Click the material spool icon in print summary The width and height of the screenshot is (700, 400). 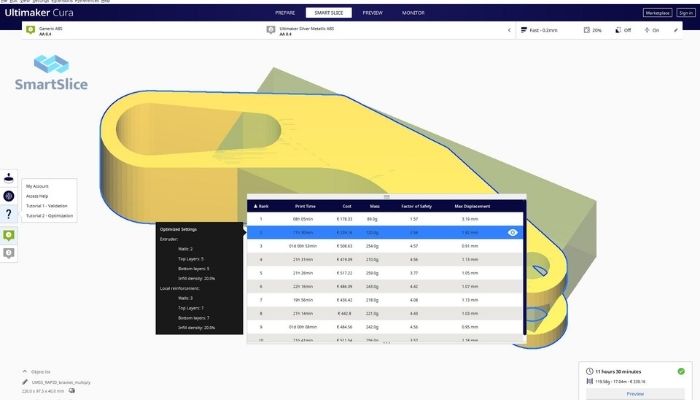[x=589, y=381]
